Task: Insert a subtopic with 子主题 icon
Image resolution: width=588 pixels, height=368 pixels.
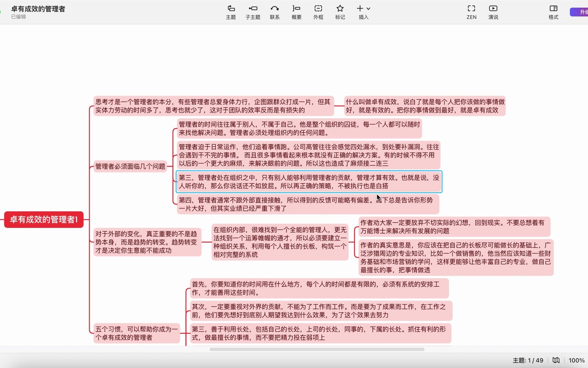Action: [253, 12]
